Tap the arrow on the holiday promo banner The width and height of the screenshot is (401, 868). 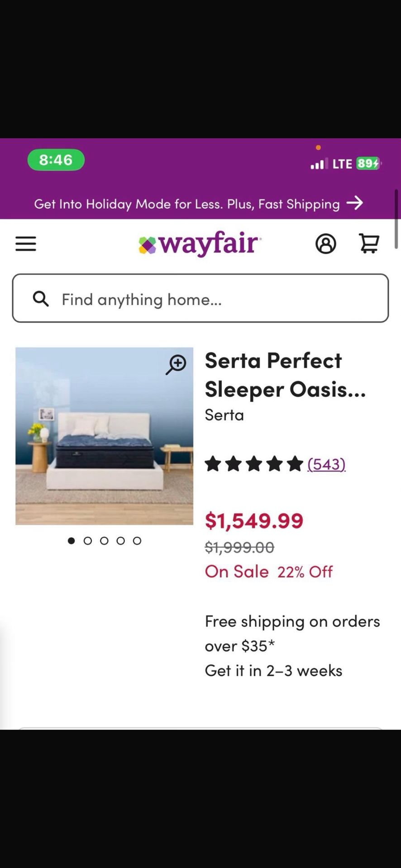(355, 203)
